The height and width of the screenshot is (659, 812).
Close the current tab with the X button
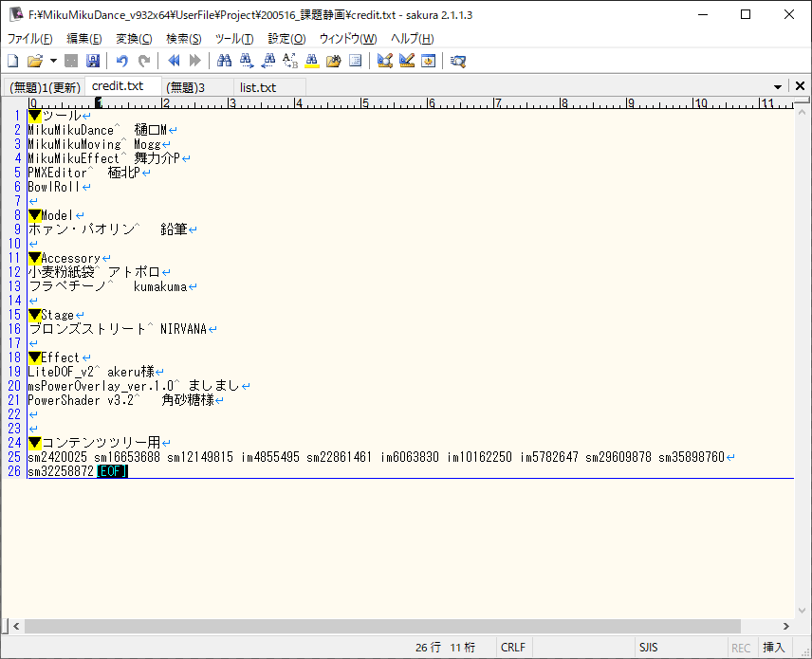pos(800,86)
